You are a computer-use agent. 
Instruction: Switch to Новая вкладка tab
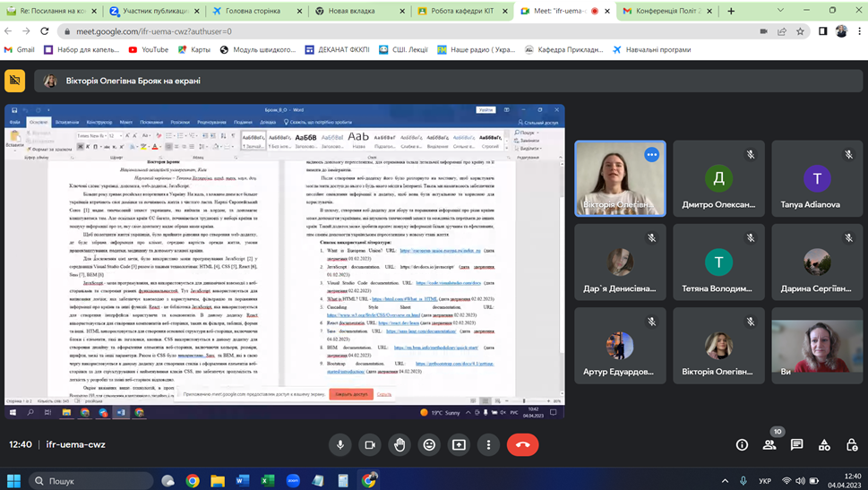pyautogui.click(x=351, y=11)
